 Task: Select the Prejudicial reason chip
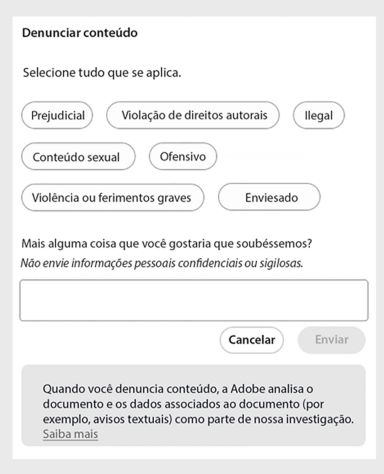click(57, 115)
